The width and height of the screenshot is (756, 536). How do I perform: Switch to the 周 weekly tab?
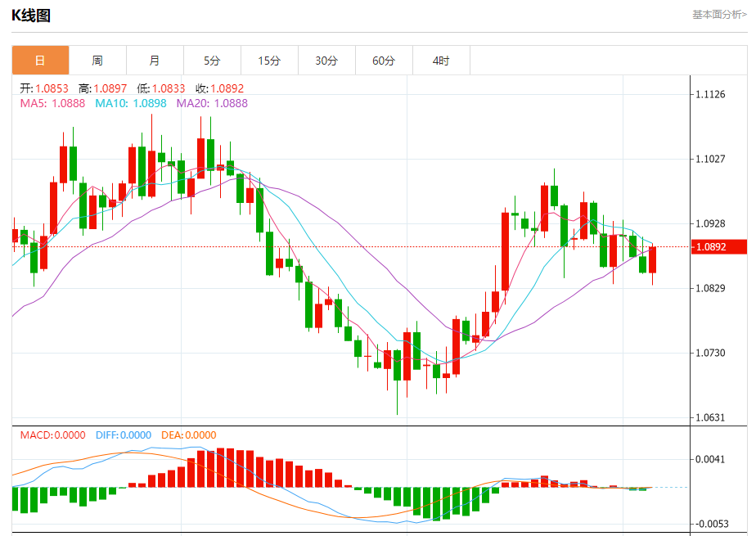click(x=97, y=61)
